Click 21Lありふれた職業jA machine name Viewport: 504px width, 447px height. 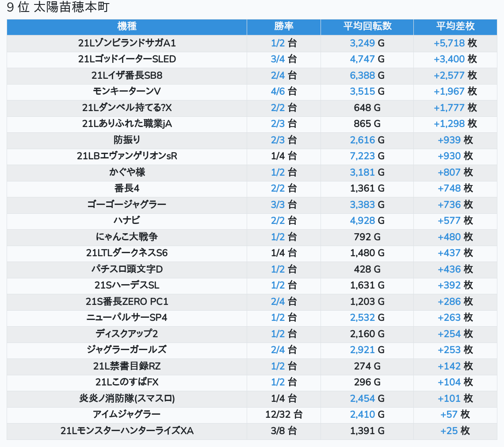126,123
